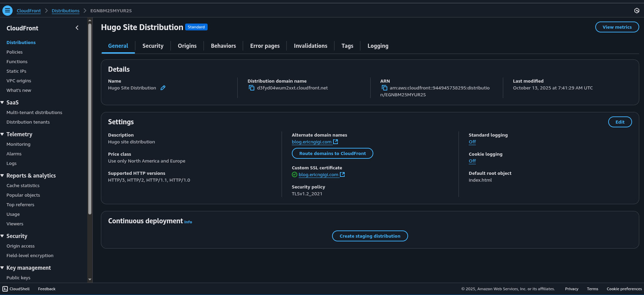Open Cookie preferences in the footer
This screenshot has width=644, height=295.
tap(624, 289)
